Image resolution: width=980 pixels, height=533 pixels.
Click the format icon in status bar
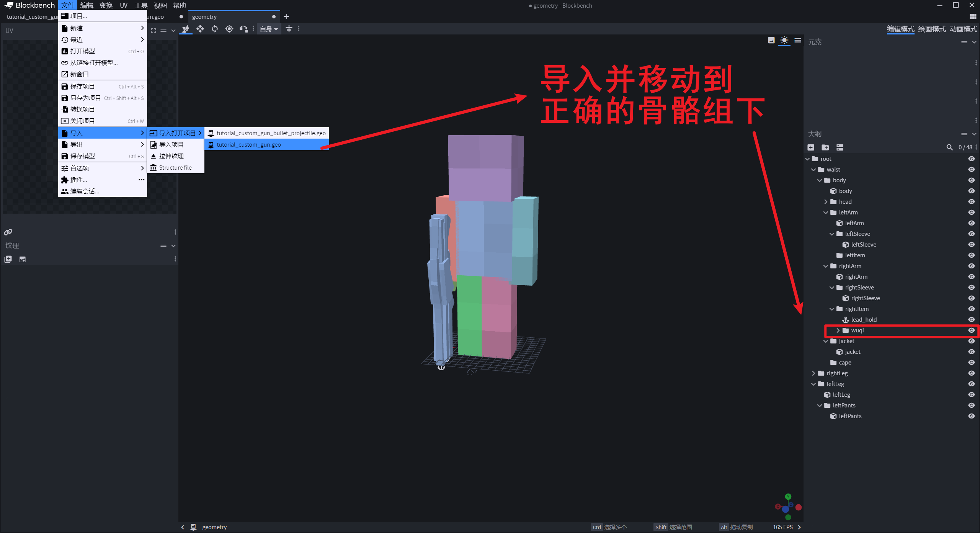pyautogui.click(x=194, y=527)
